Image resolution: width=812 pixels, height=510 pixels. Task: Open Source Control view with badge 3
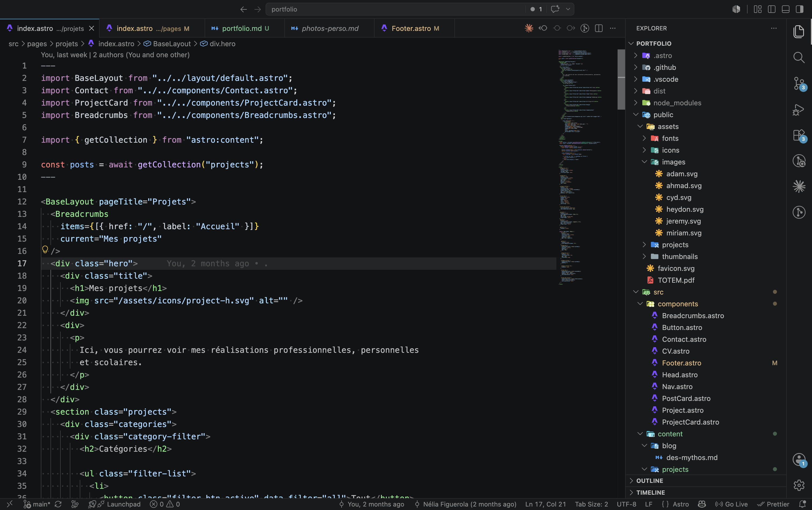(799, 84)
